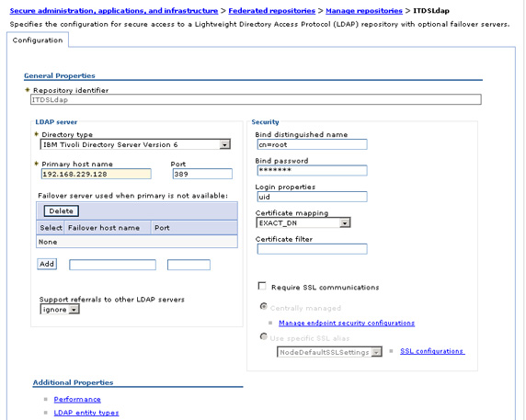
Task: Enable Require SSL communications checkbox
Action: coord(262,286)
